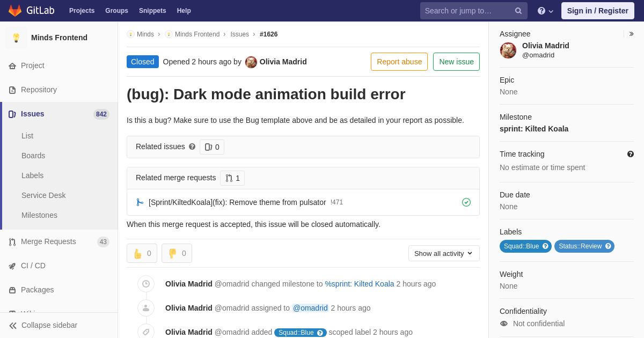Click the search magnifier icon
The height and width of the screenshot is (338, 644).
tap(518, 11)
